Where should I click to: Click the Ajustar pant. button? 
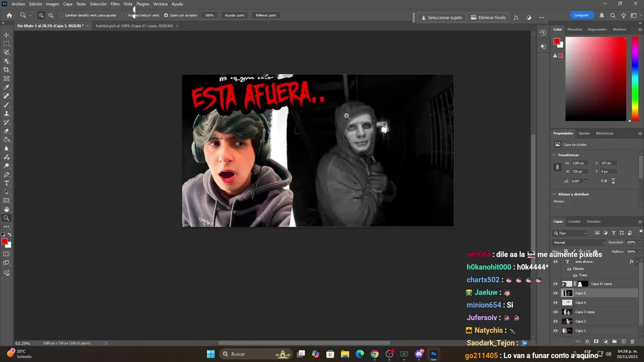tap(234, 15)
